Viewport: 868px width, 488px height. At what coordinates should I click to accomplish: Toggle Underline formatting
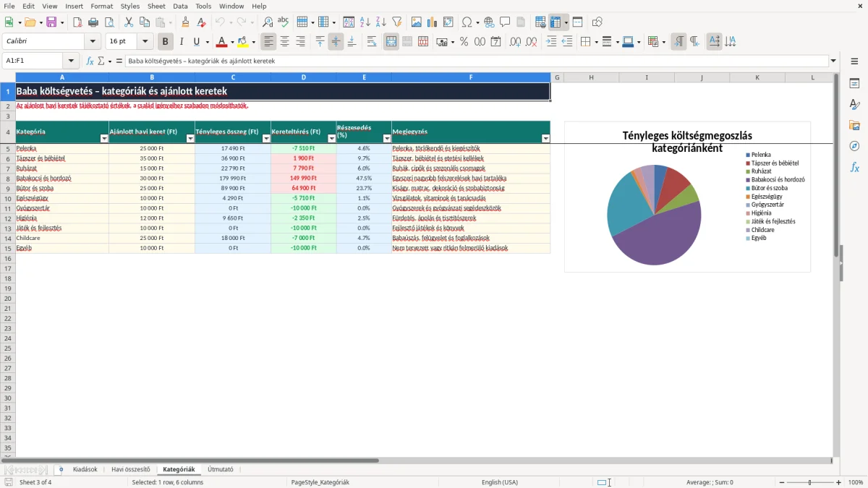(196, 42)
